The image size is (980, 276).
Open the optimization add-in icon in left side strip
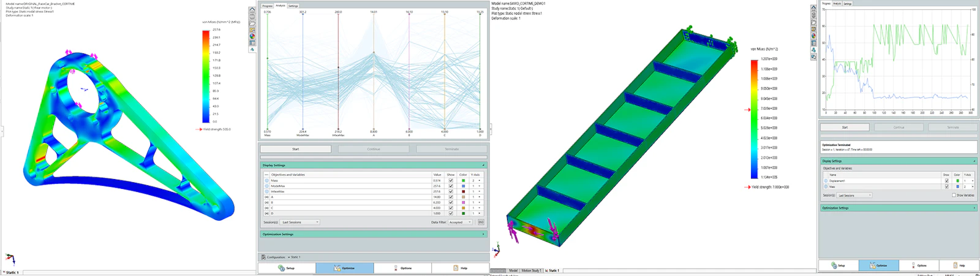(x=252, y=49)
